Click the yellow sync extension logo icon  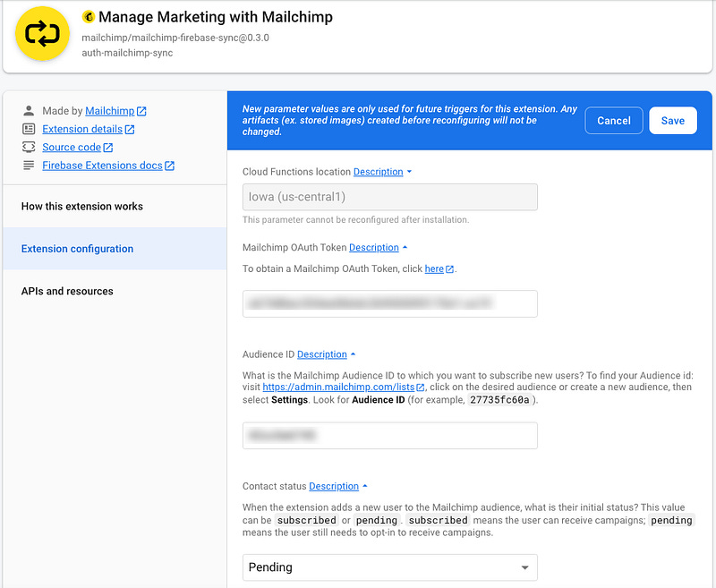pos(42,34)
